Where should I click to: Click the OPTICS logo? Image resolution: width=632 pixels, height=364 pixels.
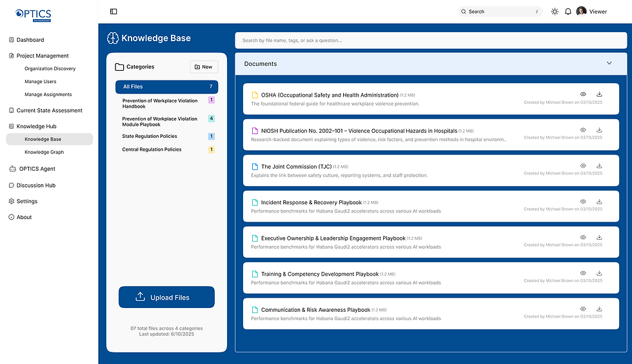(x=33, y=15)
